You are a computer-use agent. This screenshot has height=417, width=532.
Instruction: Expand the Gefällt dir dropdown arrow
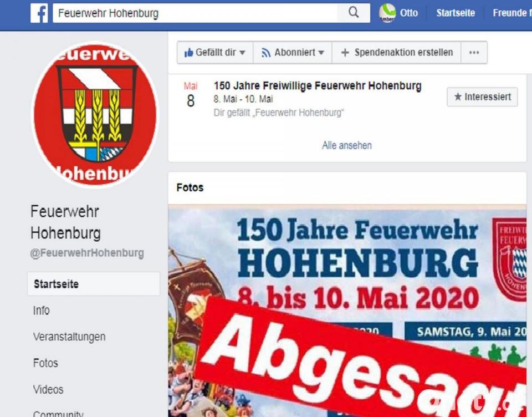pos(242,53)
